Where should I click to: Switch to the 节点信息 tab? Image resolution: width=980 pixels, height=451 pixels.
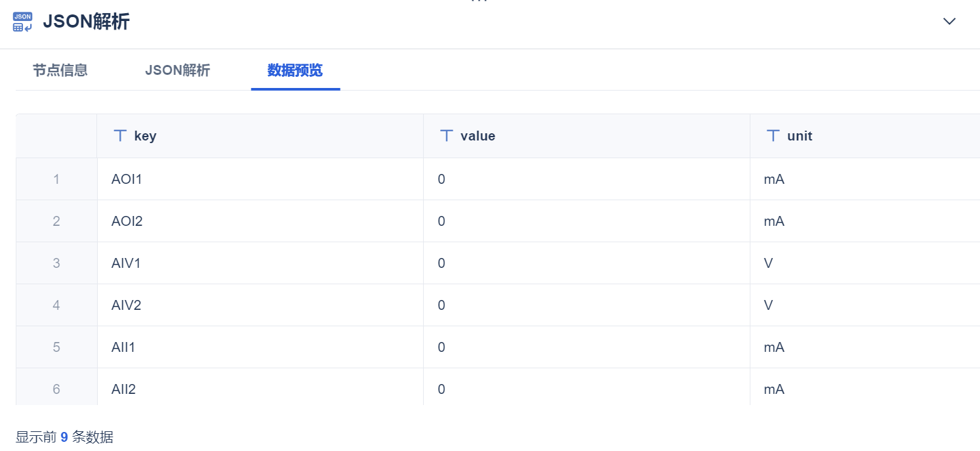click(x=60, y=70)
